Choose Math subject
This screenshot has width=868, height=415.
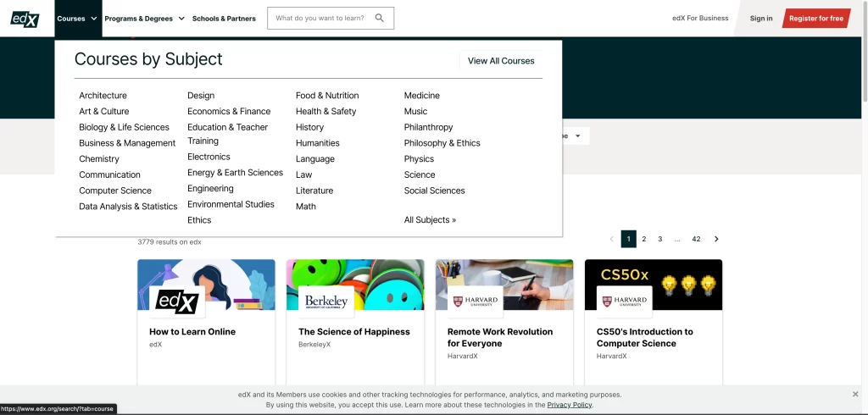pos(305,207)
